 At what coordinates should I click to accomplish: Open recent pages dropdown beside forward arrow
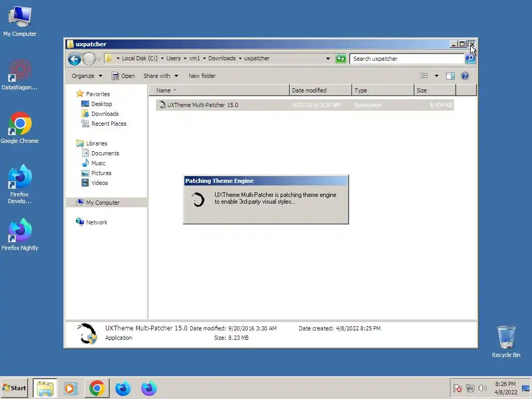pyautogui.click(x=99, y=59)
